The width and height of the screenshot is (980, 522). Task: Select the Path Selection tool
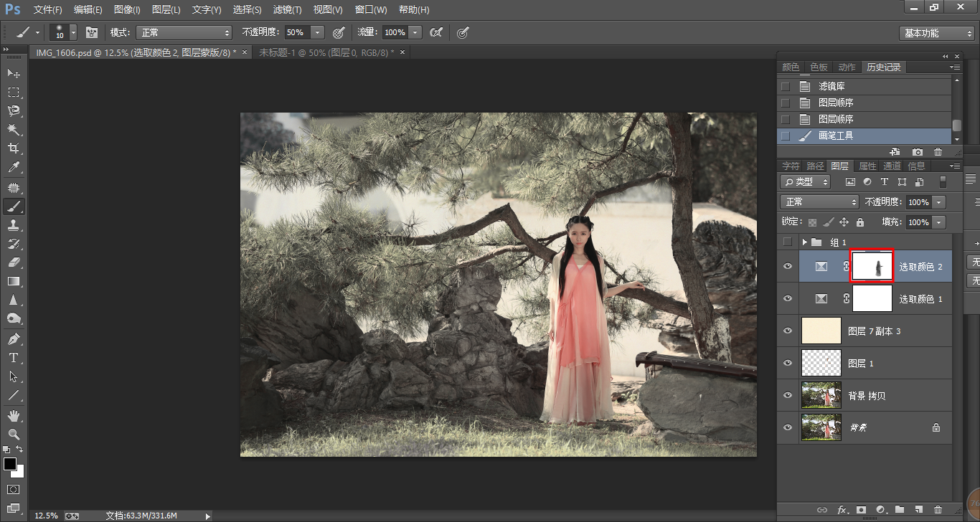pyautogui.click(x=14, y=376)
